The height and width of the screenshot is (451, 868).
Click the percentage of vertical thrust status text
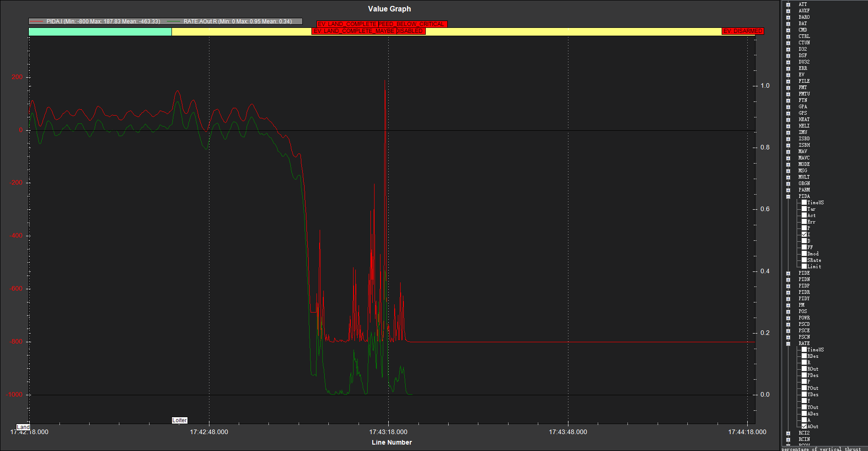(x=821, y=449)
